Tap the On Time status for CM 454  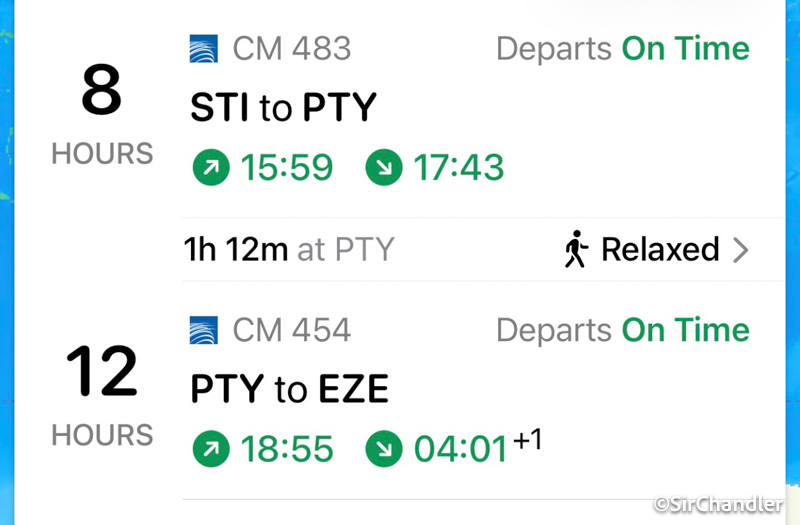coord(685,330)
